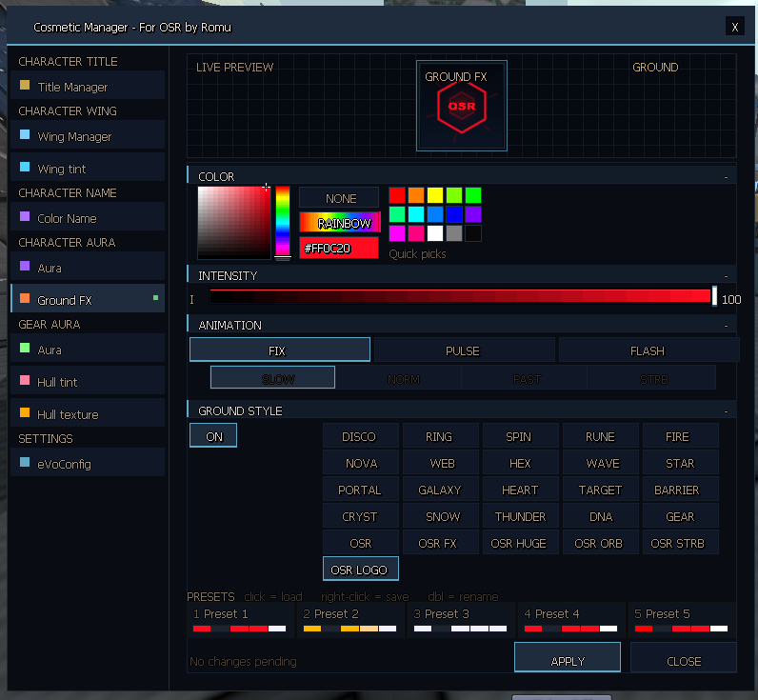This screenshot has height=700, width=758.
Task: Choose HEX ground style
Action: point(521,462)
